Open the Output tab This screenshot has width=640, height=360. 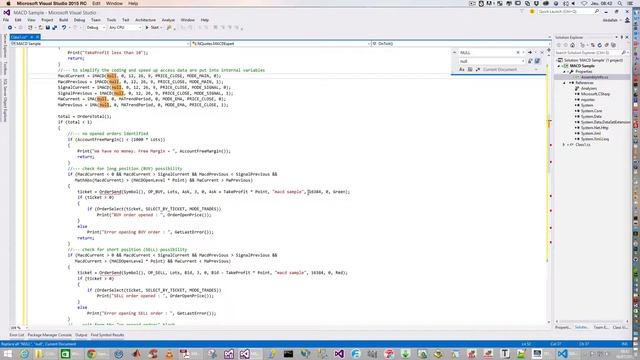[81, 335]
